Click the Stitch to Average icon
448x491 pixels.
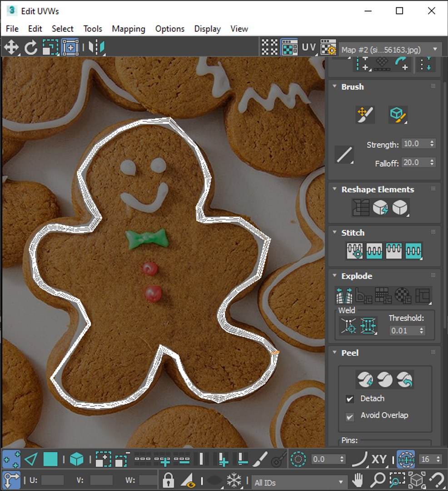click(x=374, y=251)
